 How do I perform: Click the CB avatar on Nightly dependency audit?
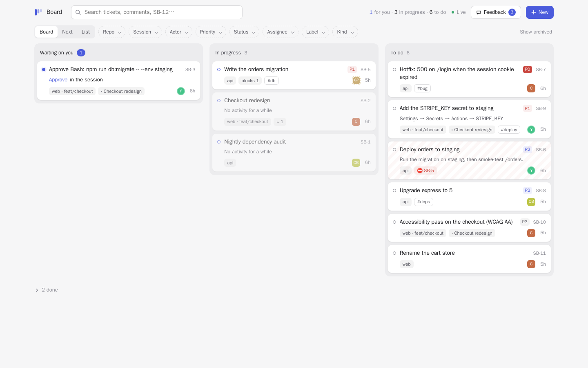coord(356,163)
